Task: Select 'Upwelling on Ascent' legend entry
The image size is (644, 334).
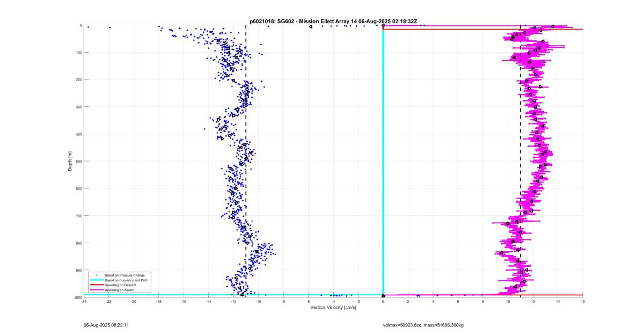Action: click(119, 289)
